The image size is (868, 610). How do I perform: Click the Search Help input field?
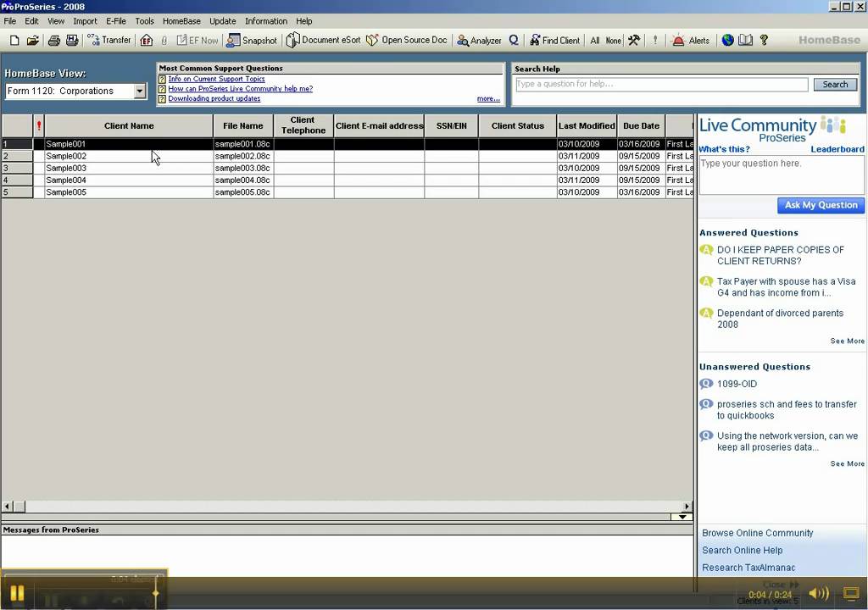pos(661,84)
